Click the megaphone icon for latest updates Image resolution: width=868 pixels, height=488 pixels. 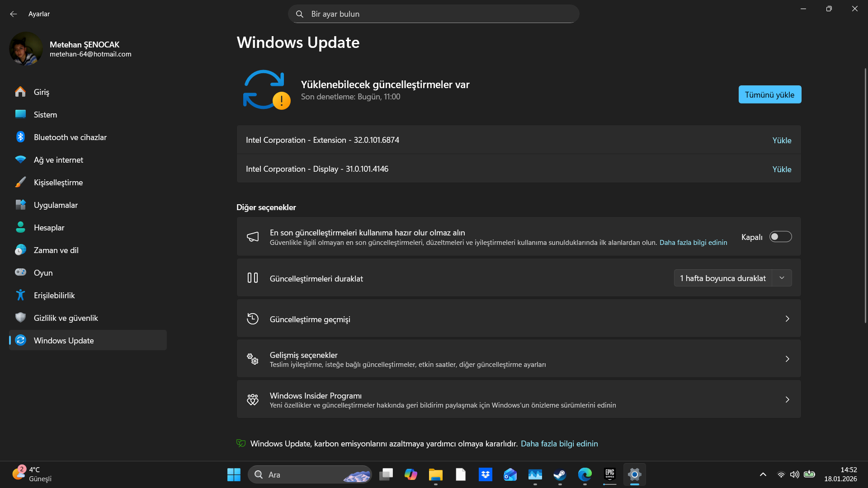[253, 237]
